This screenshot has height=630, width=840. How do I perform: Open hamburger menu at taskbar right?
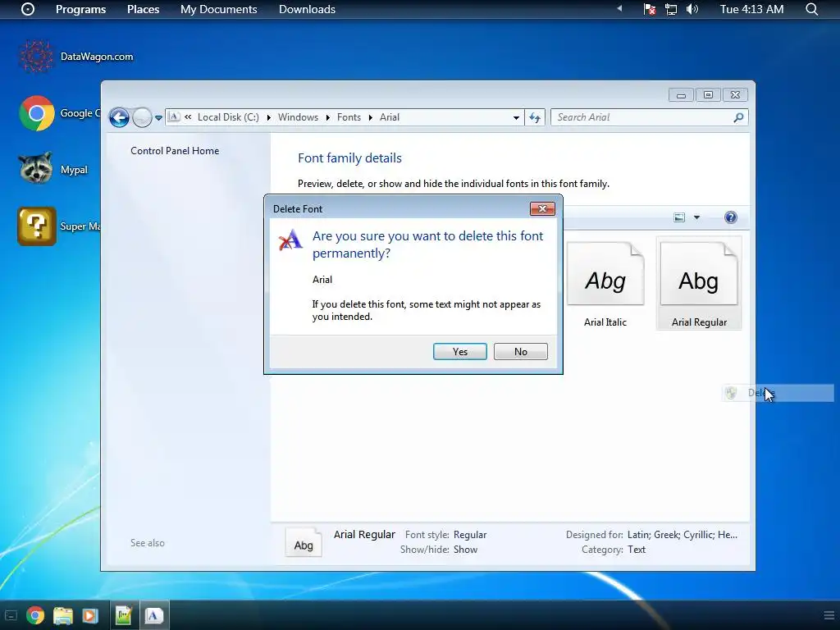pyautogui.click(x=829, y=615)
